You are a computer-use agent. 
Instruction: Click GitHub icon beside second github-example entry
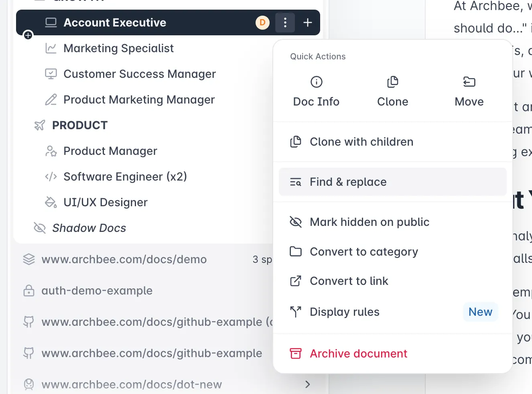pyautogui.click(x=29, y=353)
